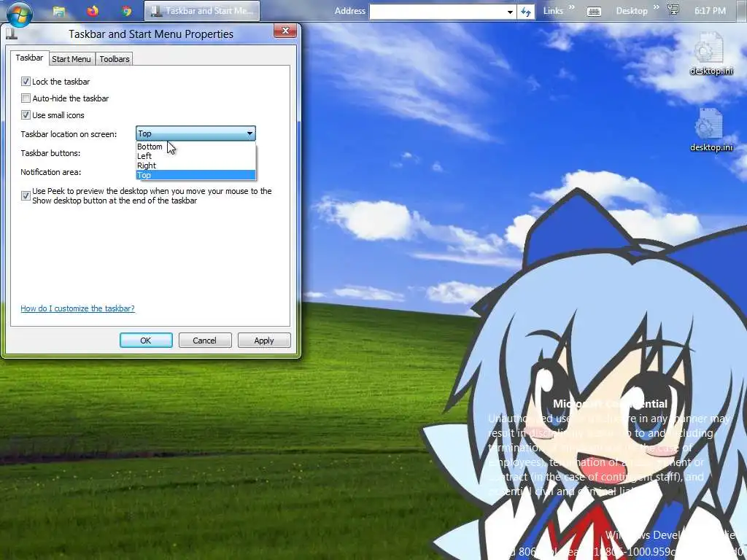Open the 6:17 PM clock
Viewport: 747px width, 560px height.
(710, 10)
